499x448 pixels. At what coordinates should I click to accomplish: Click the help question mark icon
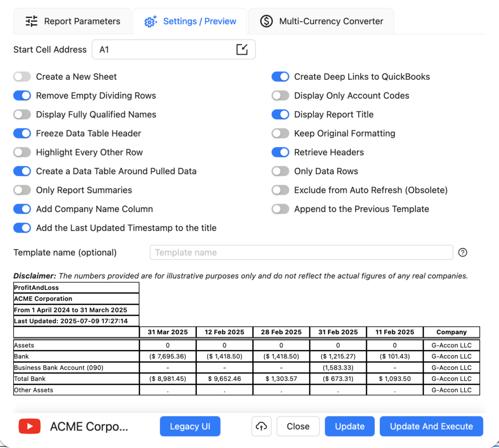[463, 252]
